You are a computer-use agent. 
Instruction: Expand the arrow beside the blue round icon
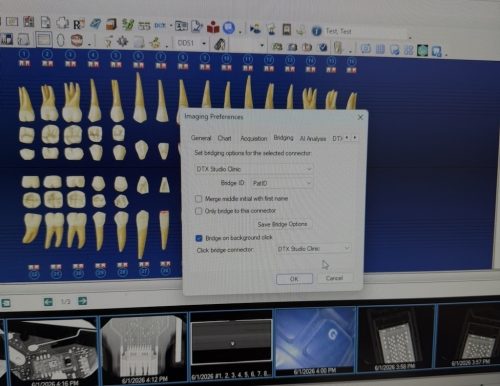240,32
